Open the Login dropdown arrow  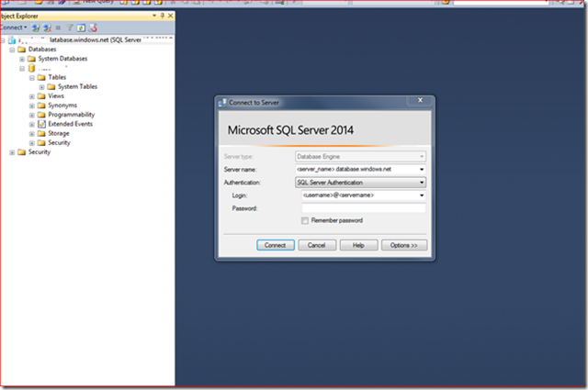(422, 195)
